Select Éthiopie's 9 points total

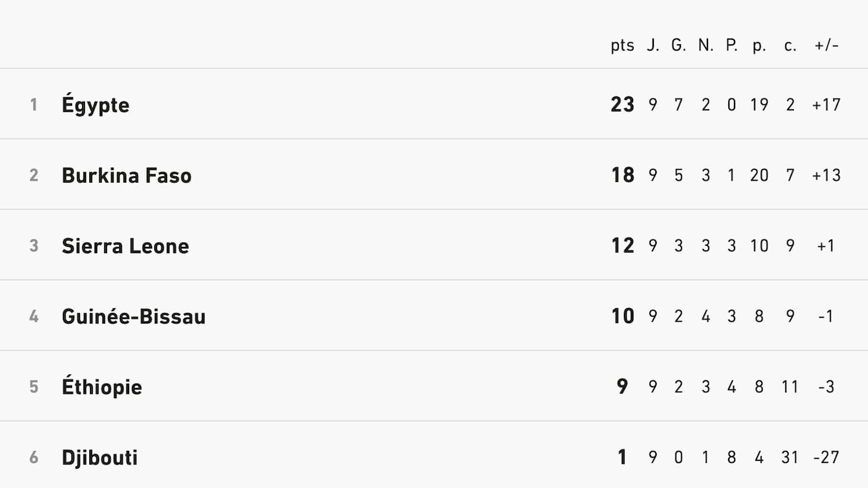622,387
